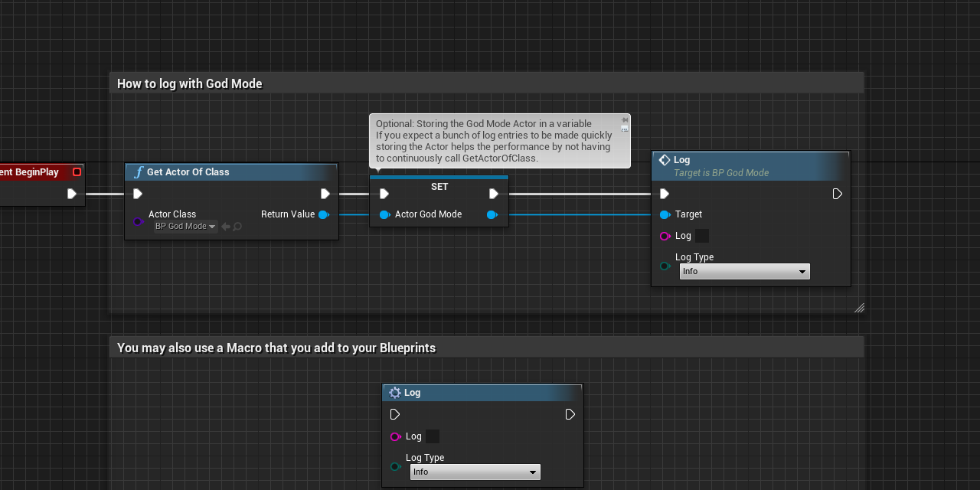Click the magnifier to browse to BP God Mode
The width and height of the screenshot is (980, 490).
[x=237, y=227]
